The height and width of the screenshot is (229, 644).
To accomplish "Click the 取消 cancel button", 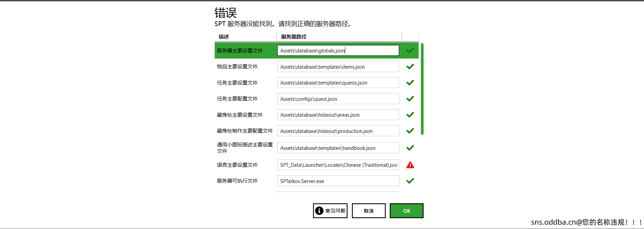I will (x=369, y=211).
